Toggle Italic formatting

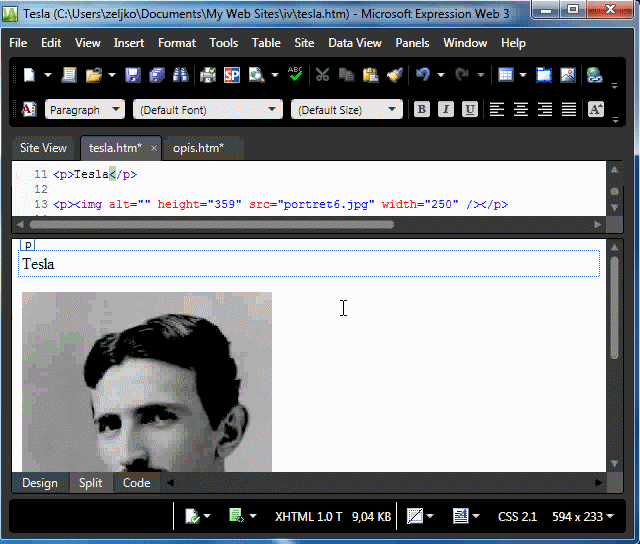pyautogui.click(x=446, y=110)
